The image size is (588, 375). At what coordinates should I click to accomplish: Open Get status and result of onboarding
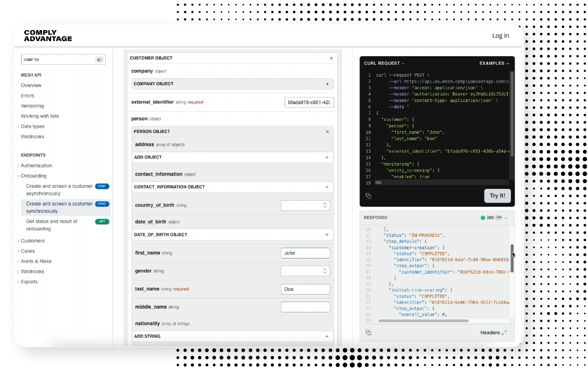click(x=52, y=225)
